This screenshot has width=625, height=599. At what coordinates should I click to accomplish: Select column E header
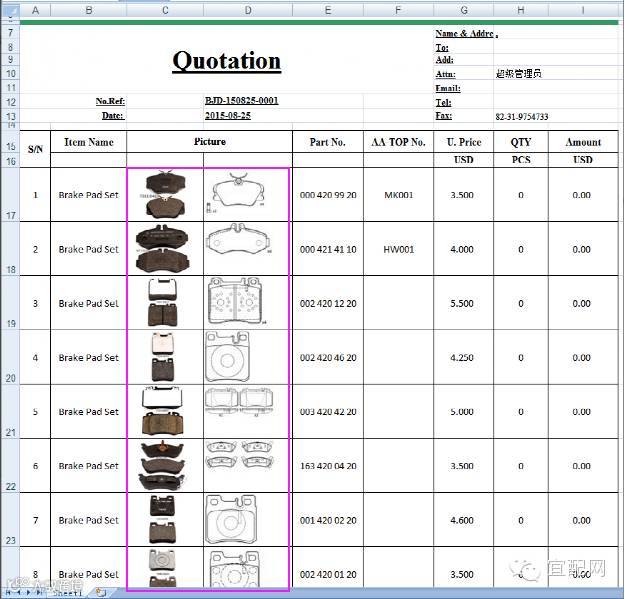pos(328,10)
